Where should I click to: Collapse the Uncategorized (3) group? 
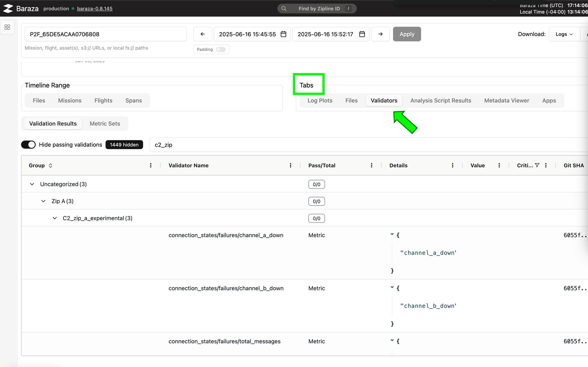point(32,184)
